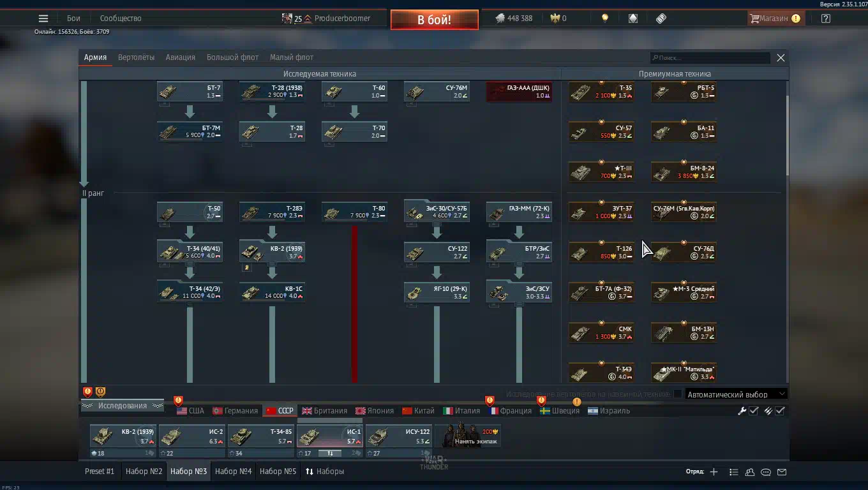The width and height of the screenshot is (868, 490).
Task: Open the chat bubble icon
Action: pyautogui.click(x=766, y=472)
